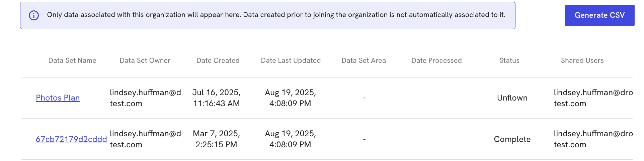Click last updated date in Photos Plan row
644x161 pixels.
[x=291, y=98]
